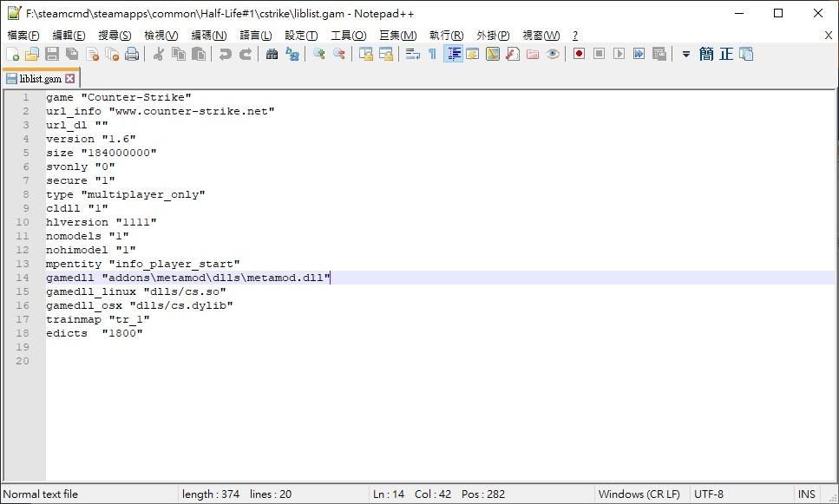839x504 pixels.
Task: Start macro recording with red dot
Action: (x=579, y=54)
